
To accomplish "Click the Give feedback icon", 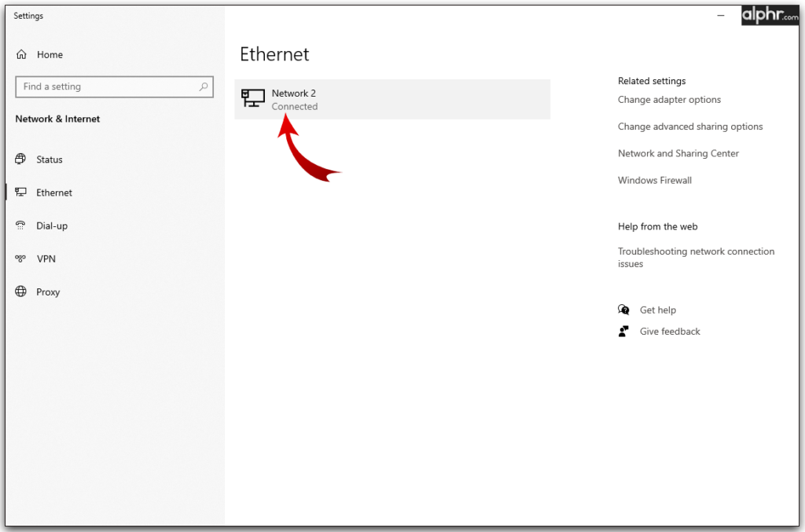I will click(x=623, y=331).
